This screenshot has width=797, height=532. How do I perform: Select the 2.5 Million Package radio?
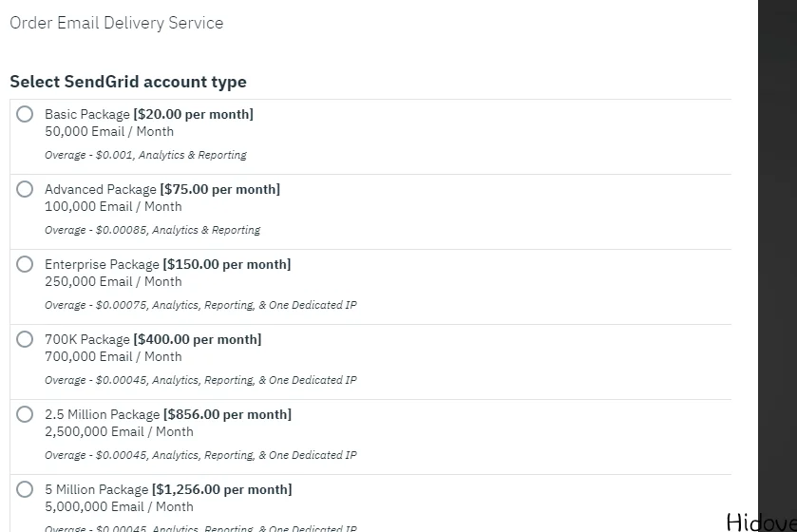point(25,414)
